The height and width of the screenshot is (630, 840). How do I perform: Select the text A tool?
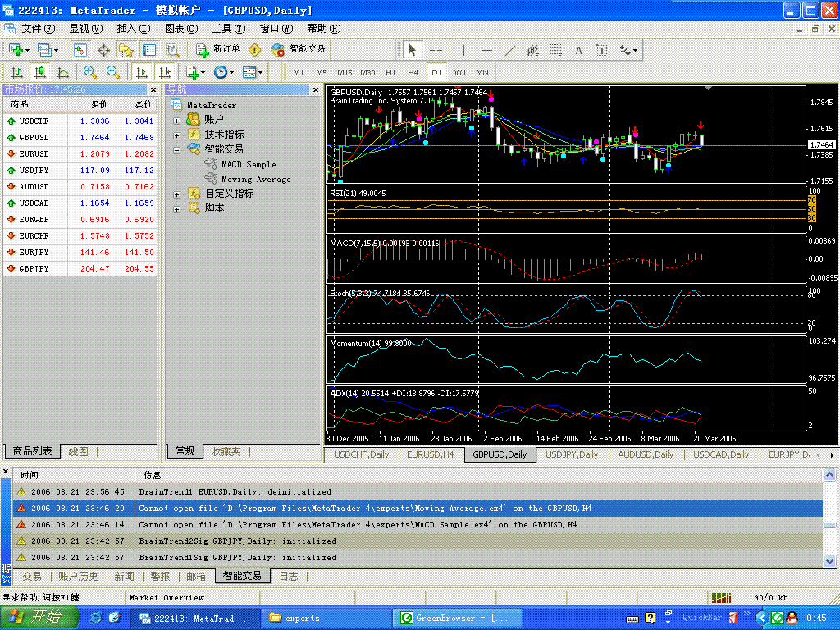point(578,50)
